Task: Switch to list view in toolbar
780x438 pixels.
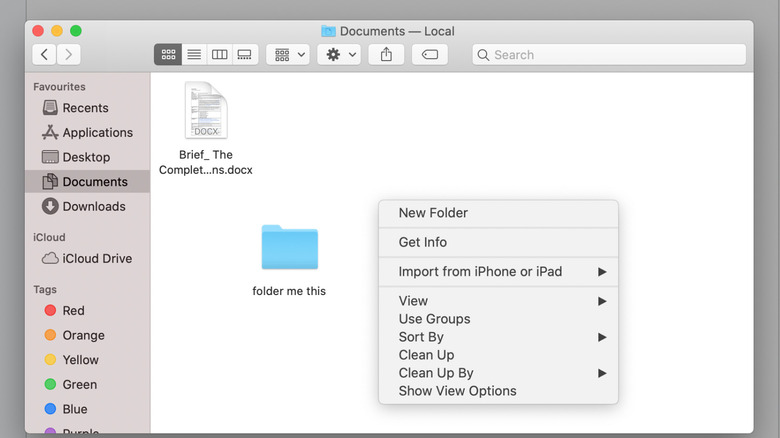Action: pyautogui.click(x=194, y=54)
